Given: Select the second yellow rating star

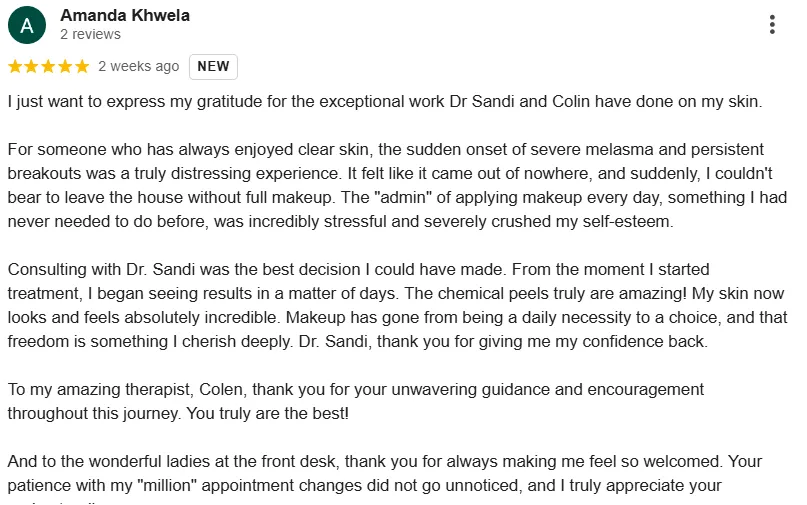Looking at the screenshot, I should pyautogui.click(x=31, y=66).
